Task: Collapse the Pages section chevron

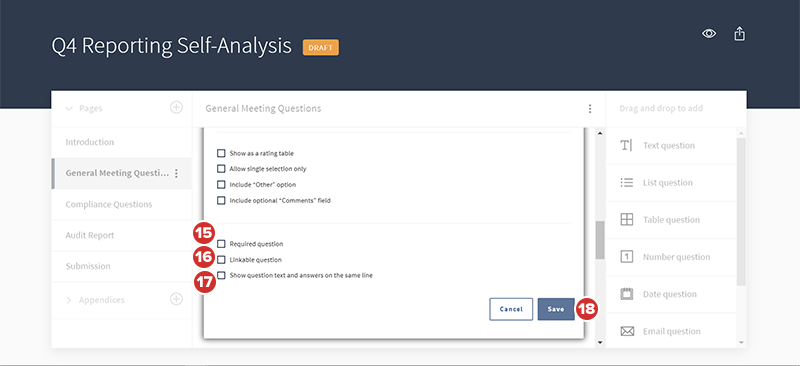Action: (69, 109)
